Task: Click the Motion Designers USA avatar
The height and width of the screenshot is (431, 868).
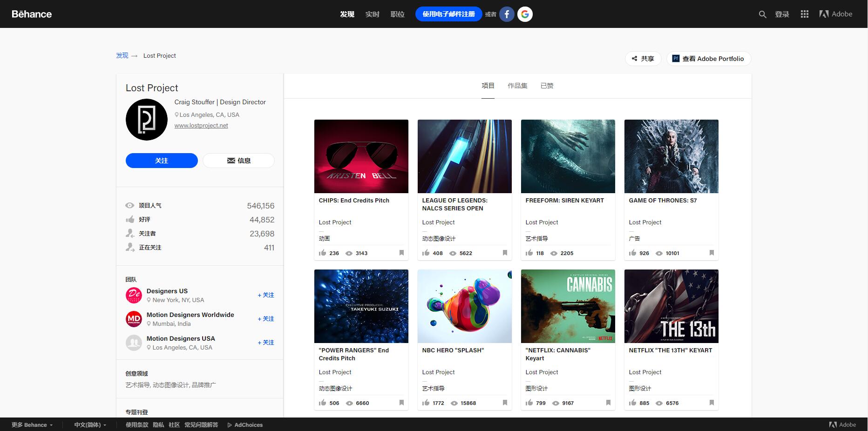Action: click(134, 343)
